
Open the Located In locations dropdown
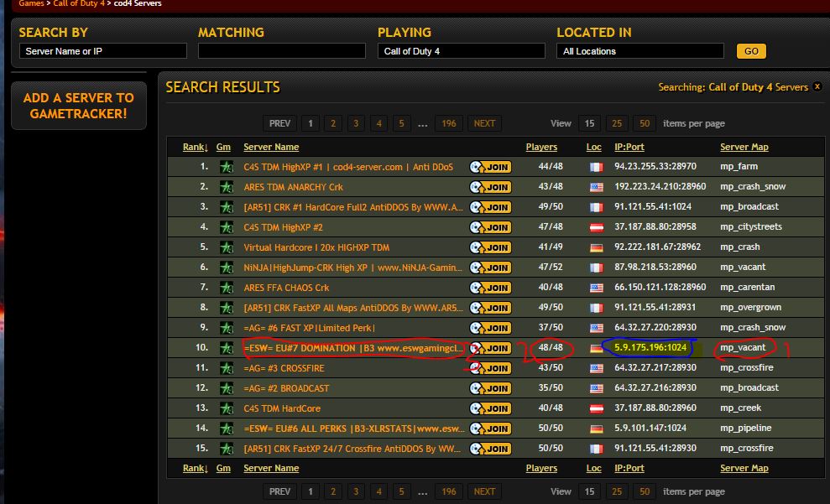pos(640,51)
